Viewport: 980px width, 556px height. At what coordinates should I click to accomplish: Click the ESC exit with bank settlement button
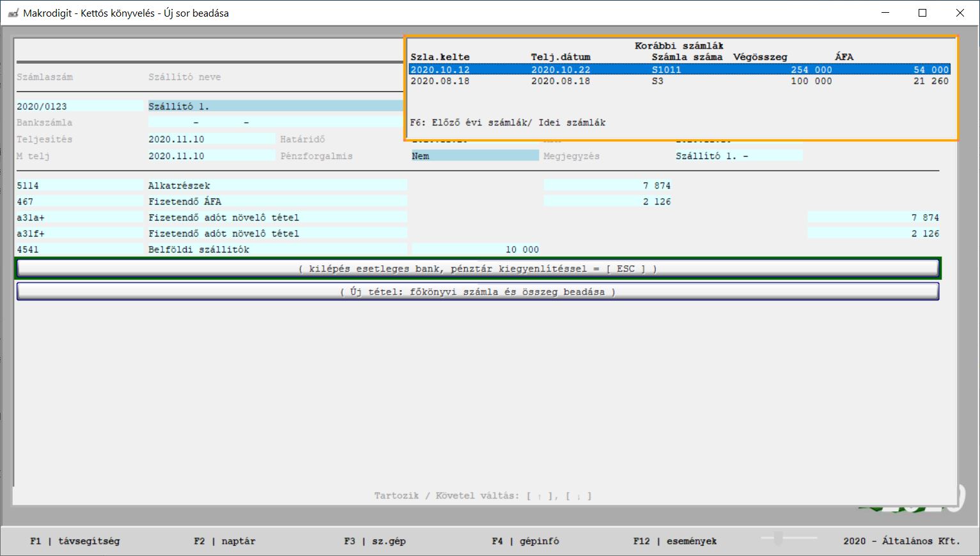[478, 268]
